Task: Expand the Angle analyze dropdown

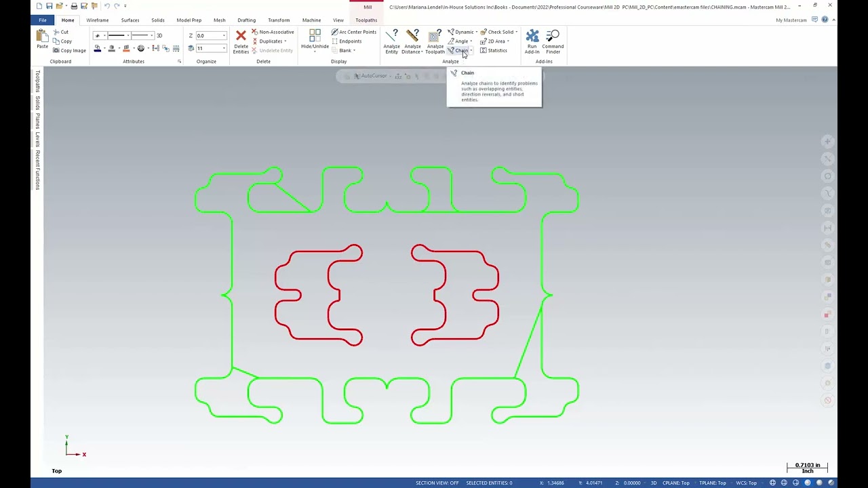Action: pyautogui.click(x=471, y=41)
